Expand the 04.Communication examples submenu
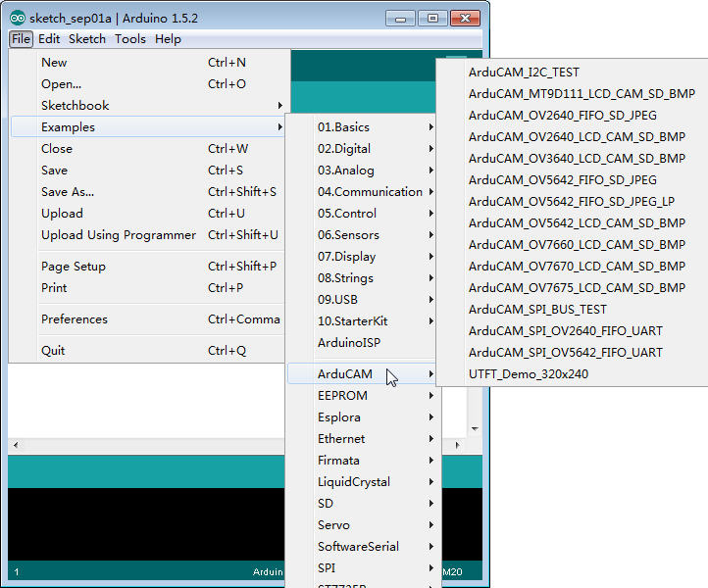 (362, 192)
